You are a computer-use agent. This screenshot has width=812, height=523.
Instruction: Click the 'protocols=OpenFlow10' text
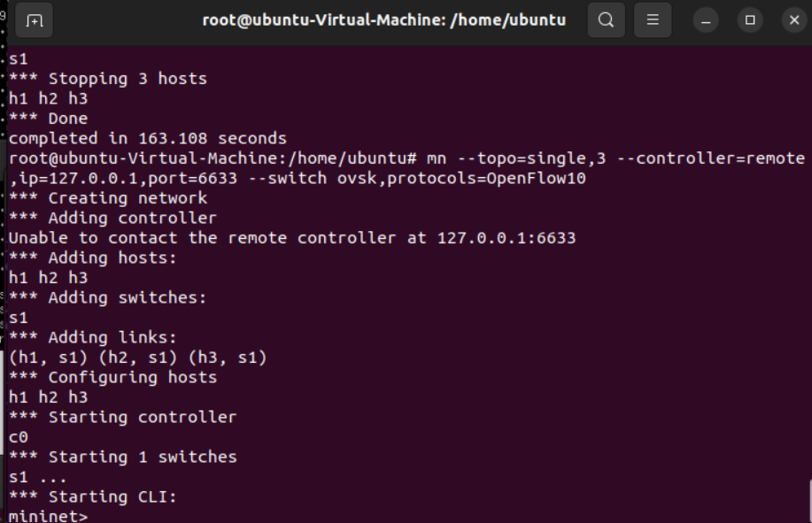tap(487, 179)
